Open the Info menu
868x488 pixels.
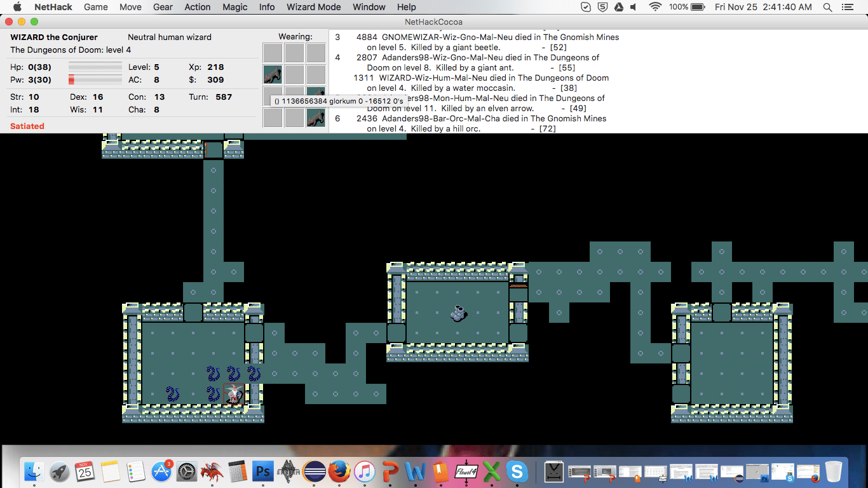[267, 7]
